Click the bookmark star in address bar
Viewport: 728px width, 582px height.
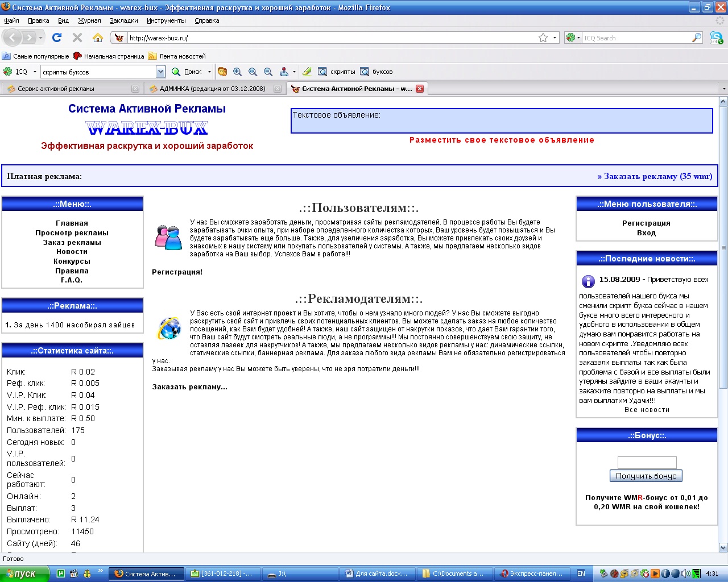pyautogui.click(x=543, y=38)
